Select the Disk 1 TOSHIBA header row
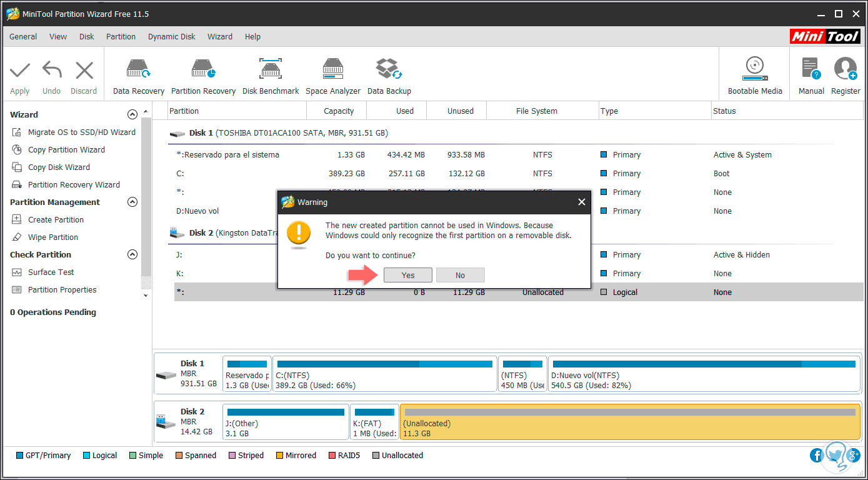The width and height of the screenshot is (868, 480). point(516,133)
